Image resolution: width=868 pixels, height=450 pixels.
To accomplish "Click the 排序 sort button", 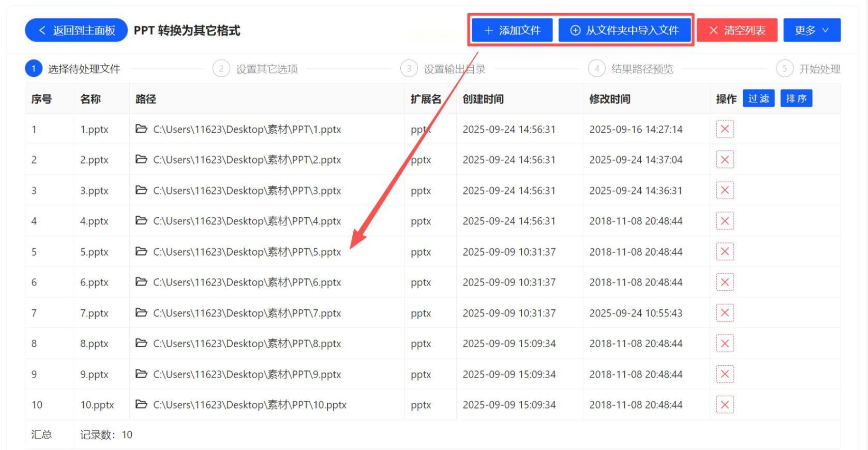I will point(796,99).
